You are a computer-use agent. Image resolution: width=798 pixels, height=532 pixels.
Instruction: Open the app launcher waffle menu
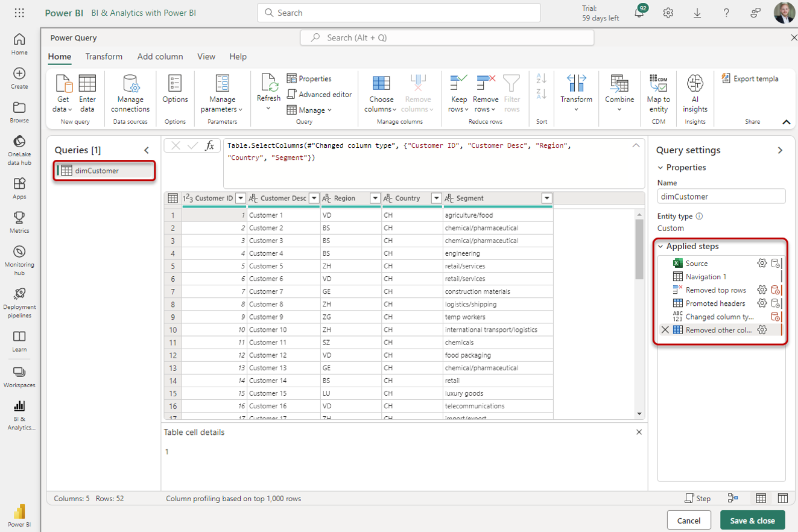coord(19,13)
